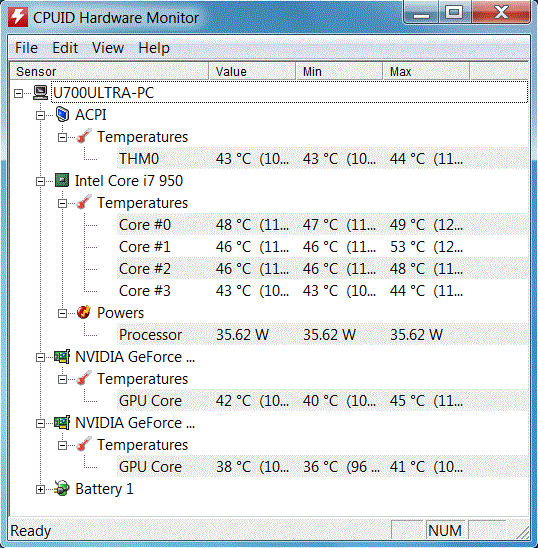Close the CPUID Hardware Monitor window

coord(501,13)
